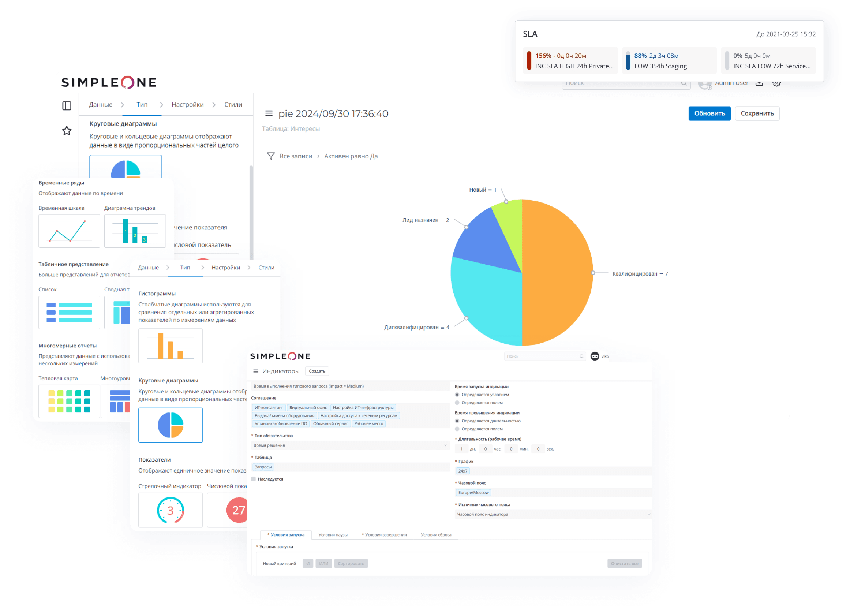Open Источник часового пояса dropdown
Image resolution: width=850 pixels, height=616 pixels.
click(553, 514)
